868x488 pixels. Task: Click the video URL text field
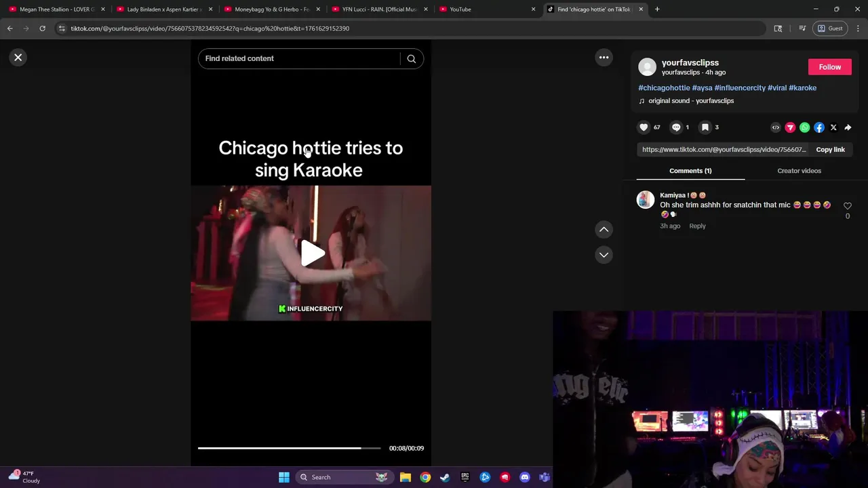coord(724,150)
